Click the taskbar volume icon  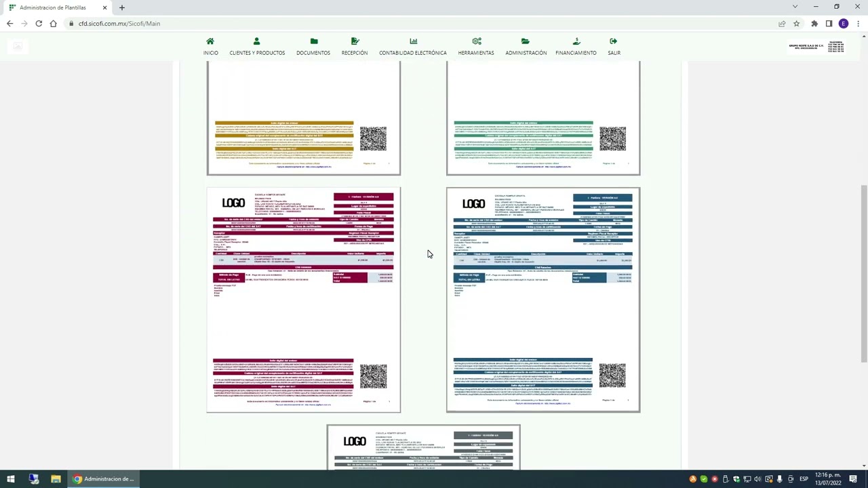pyautogui.click(x=757, y=479)
